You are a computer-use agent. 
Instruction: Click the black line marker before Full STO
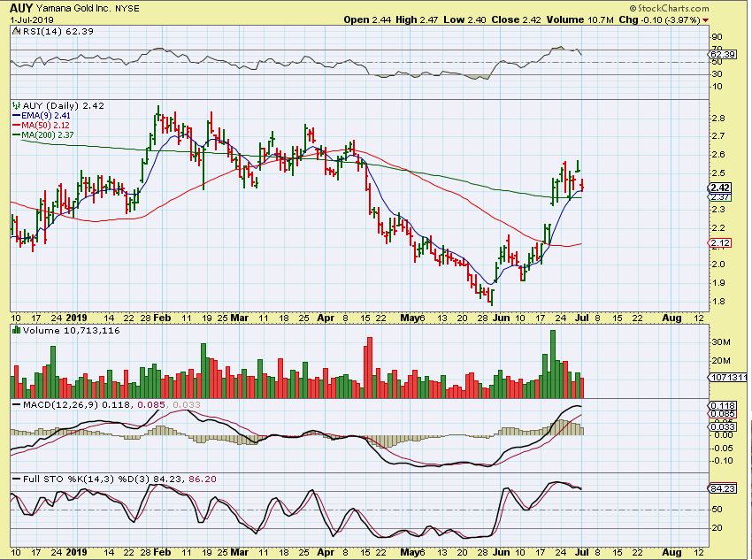tap(17, 479)
